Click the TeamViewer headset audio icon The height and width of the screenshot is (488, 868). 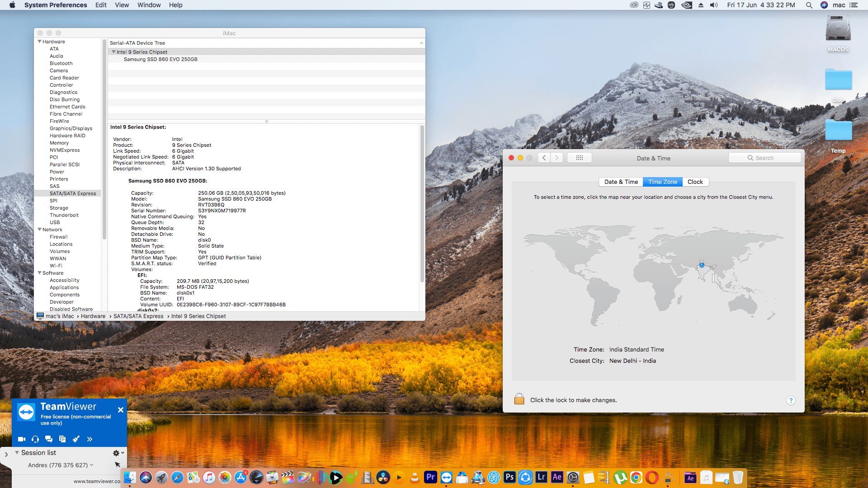(x=35, y=439)
